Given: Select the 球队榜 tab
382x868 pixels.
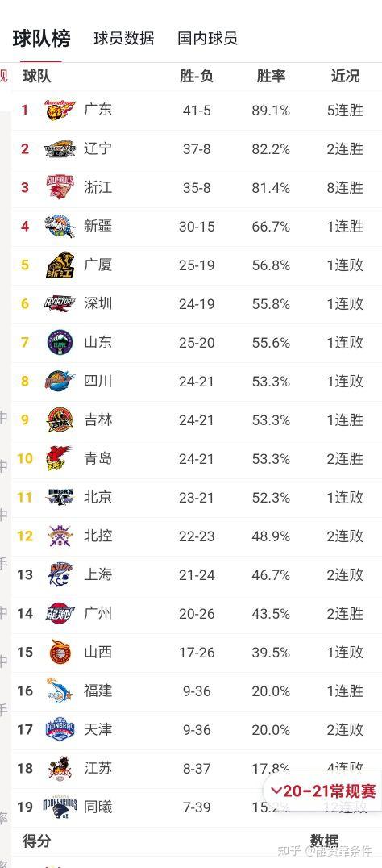Looking at the screenshot, I should point(41,39).
